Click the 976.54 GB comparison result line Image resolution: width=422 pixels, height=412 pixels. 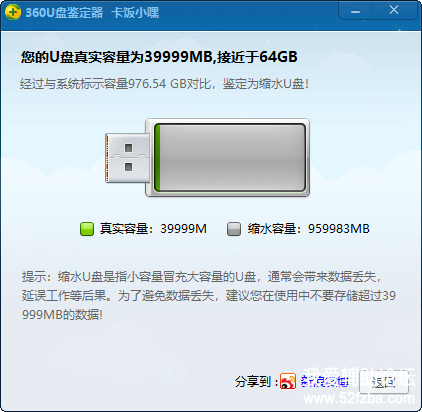(164, 84)
